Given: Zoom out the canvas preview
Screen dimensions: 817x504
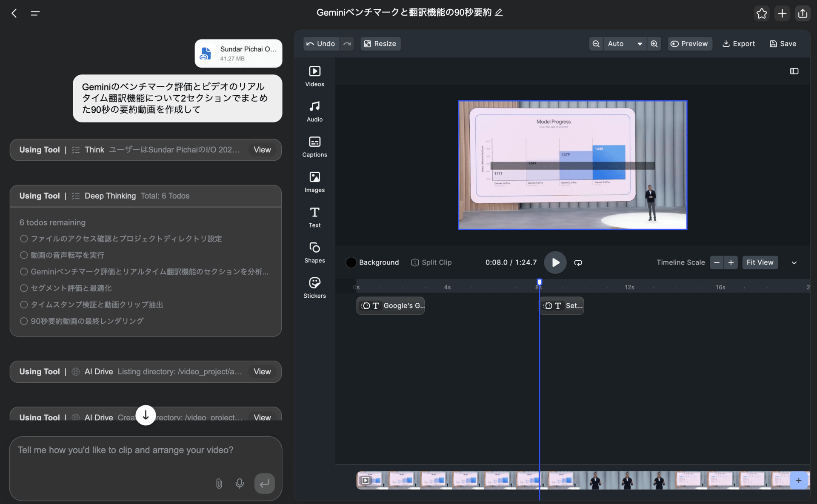Looking at the screenshot, I should pyautogui.click(x=596, y=43).
